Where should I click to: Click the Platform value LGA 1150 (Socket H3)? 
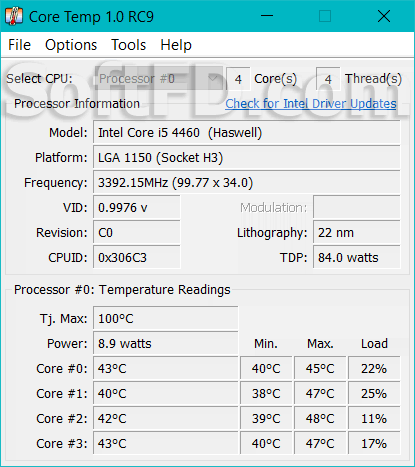coord(247,158)
